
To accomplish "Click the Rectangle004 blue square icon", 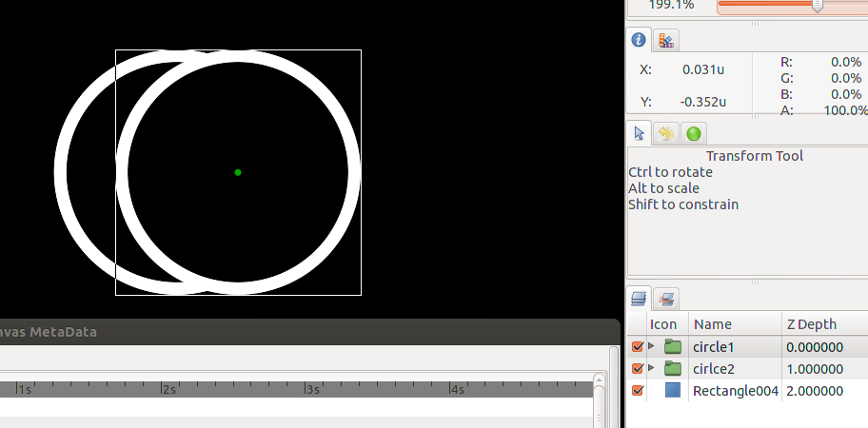I will (x=673, y=390).
